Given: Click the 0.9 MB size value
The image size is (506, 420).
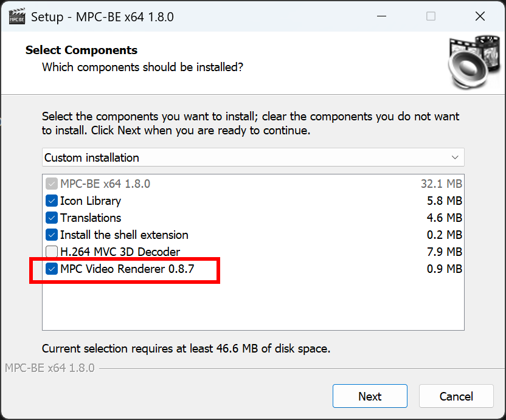Looking at the screenshot, I should pos(445,269).
